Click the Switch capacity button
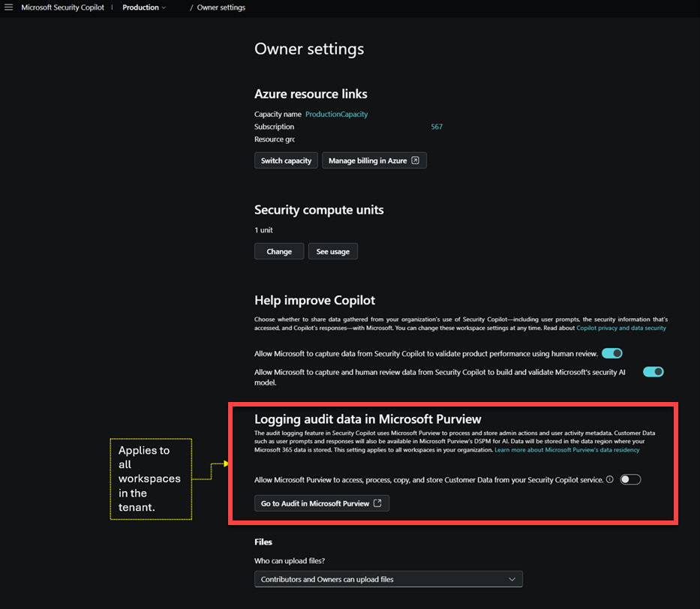Screen dimensions: 700x609 [286, 160]
